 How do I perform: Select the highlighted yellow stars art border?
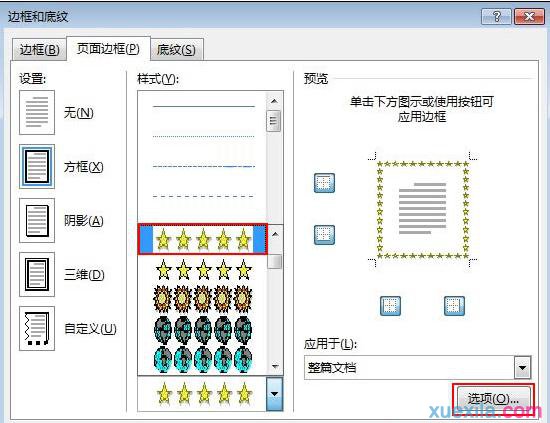tap(203, 239)
